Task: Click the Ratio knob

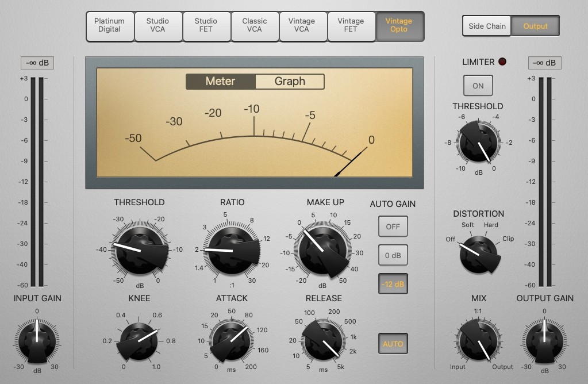Action: pos(231,249)
